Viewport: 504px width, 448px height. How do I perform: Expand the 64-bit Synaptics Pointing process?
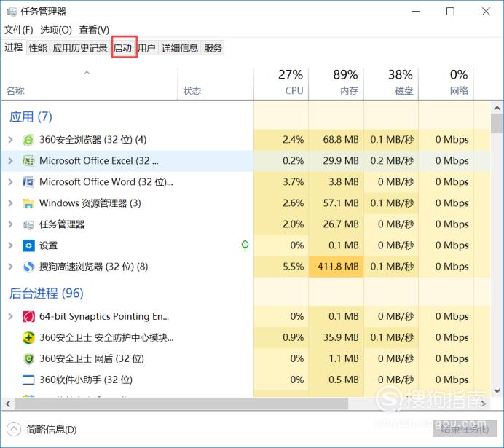[x=11, y=317]
